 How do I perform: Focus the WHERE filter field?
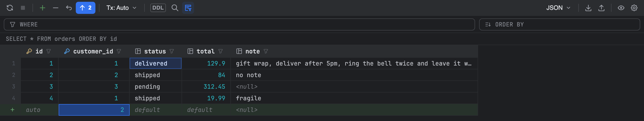coord(239,24)
